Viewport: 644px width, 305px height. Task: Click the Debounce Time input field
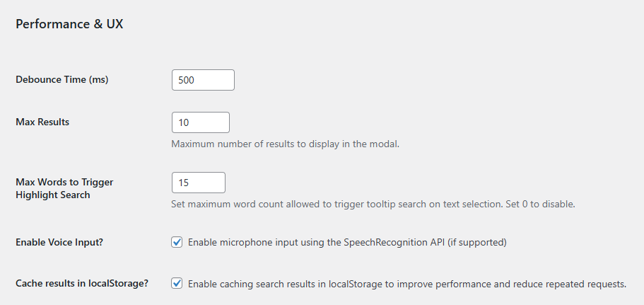(203, 80)
